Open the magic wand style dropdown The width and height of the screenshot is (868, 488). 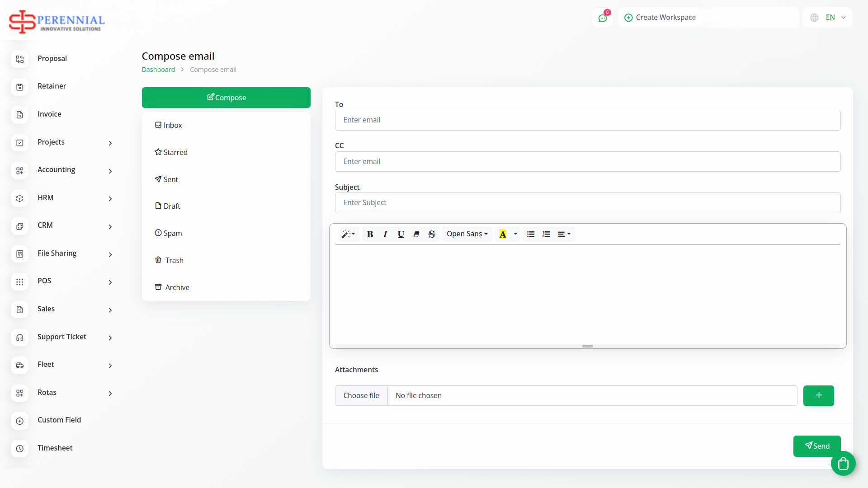[348, 234]
